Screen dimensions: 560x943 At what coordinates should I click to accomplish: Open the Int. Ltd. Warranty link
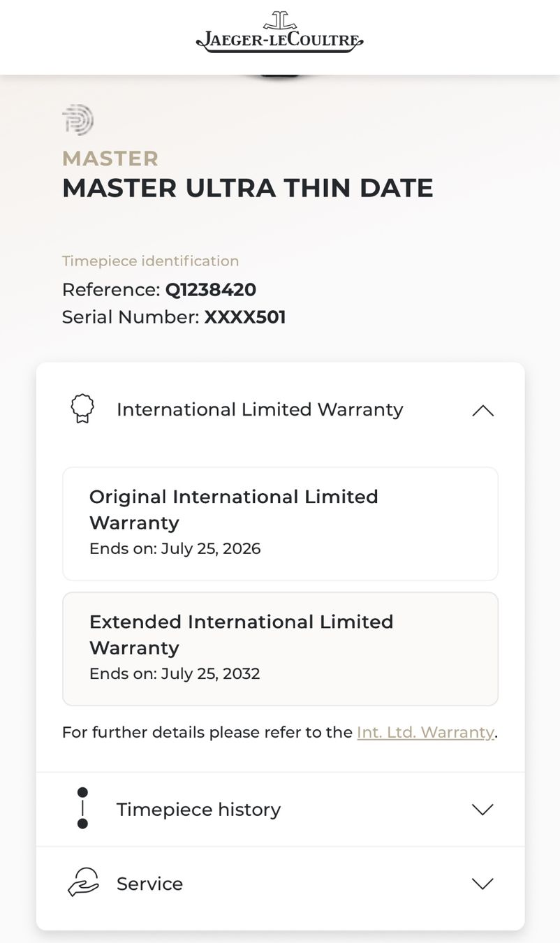coord(425,732)
